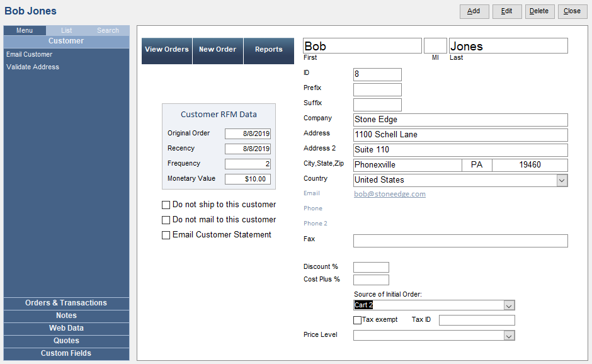Expand the Country dropdown
Screen dimensions: 592x364
point(562,180)
